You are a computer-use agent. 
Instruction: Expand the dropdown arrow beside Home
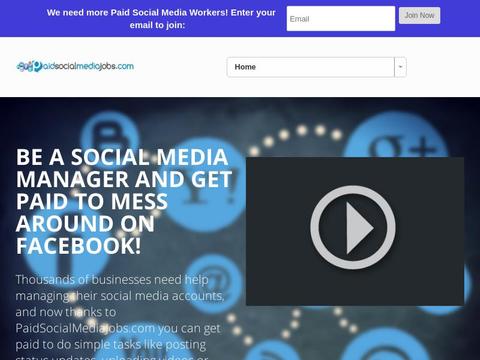click(400, 67)
